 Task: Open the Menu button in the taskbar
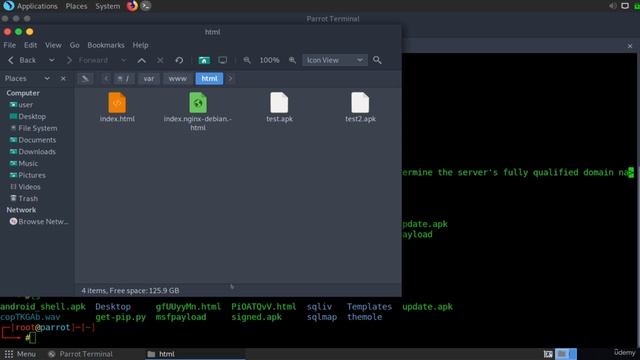click(20, 354)
